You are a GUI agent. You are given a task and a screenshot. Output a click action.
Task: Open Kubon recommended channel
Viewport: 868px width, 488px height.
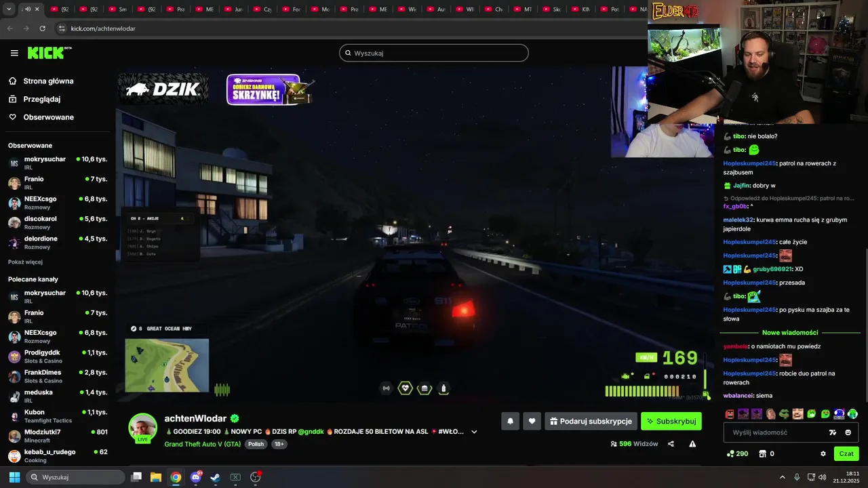pos(58,416)
